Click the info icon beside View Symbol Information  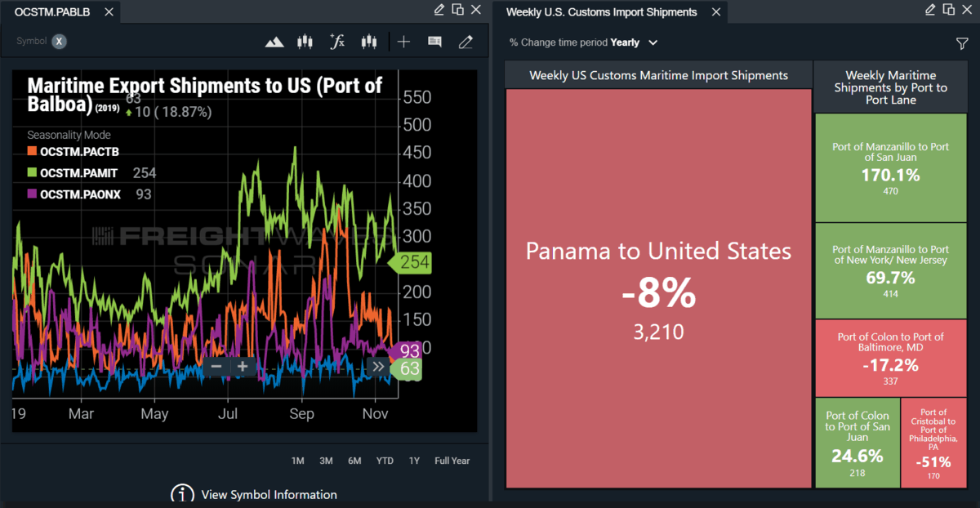182,494
